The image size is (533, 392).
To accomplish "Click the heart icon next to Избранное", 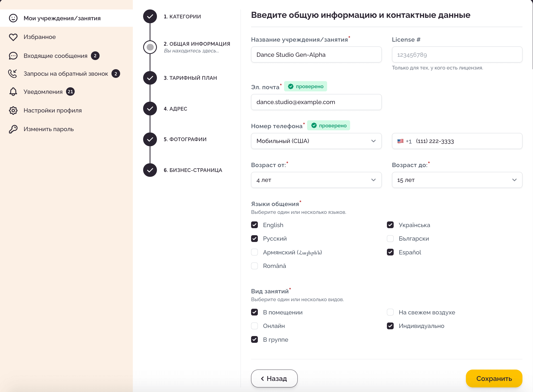I will [13, 37].
